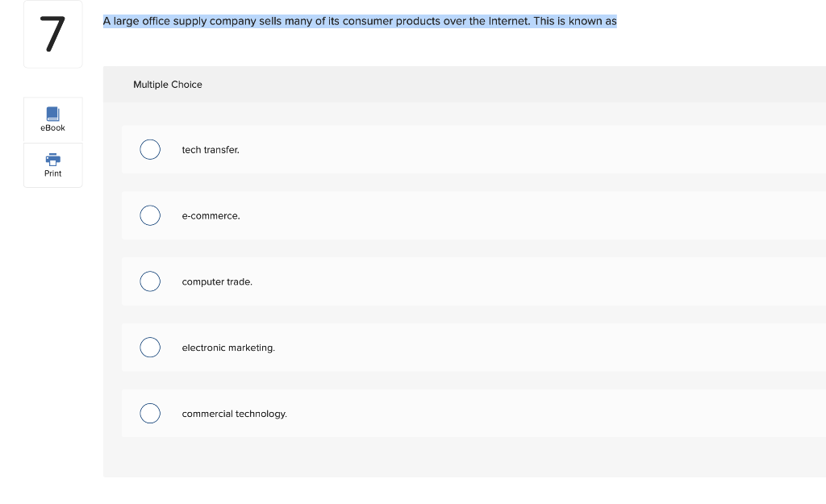Click the 'computer trade.' answer label

coord(217,281)
